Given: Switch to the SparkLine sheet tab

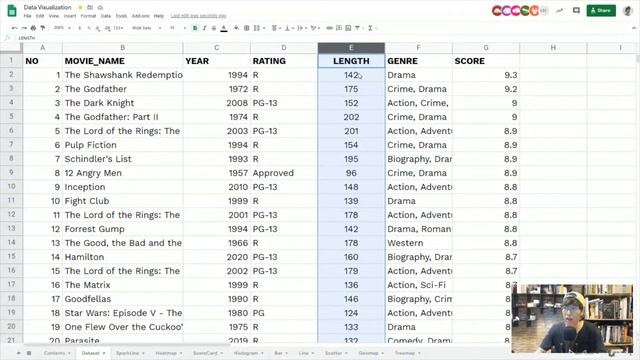Looking at the screenshot, I should coord(130,353).
